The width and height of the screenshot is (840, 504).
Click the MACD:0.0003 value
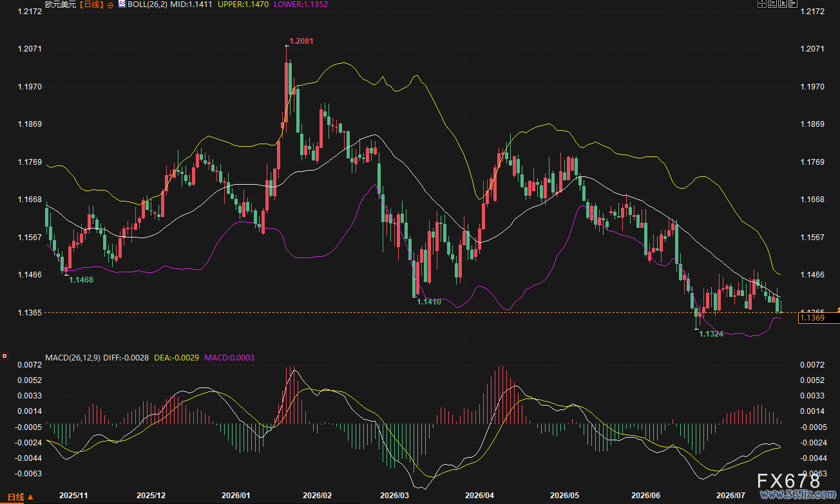pos(229,357)
